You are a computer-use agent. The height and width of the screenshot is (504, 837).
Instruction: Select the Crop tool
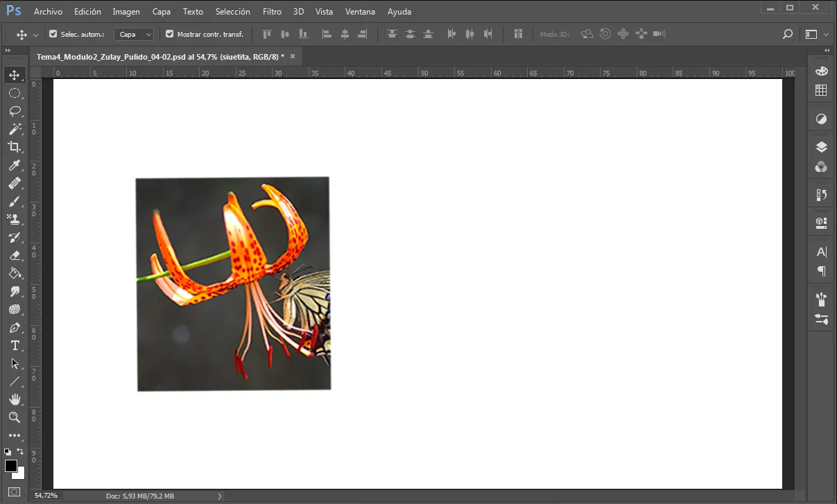[14, 147]
